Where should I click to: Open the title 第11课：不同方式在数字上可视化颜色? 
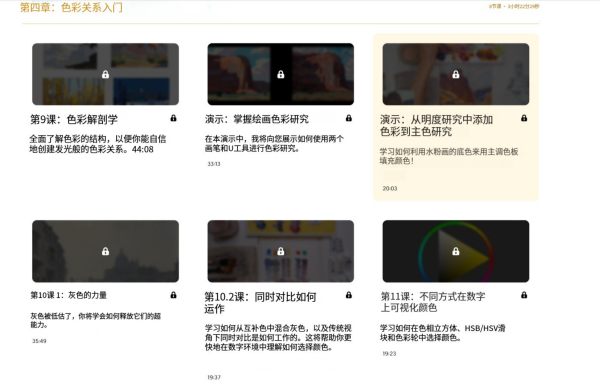[x=433, y=302]
